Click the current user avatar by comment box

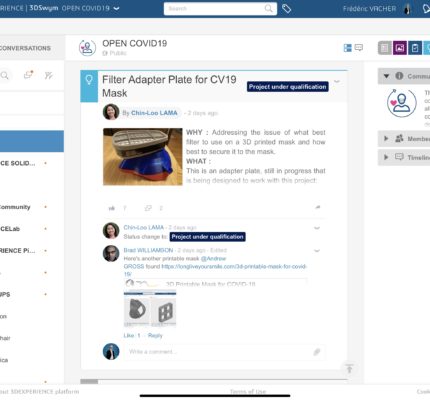pos(111,351)
